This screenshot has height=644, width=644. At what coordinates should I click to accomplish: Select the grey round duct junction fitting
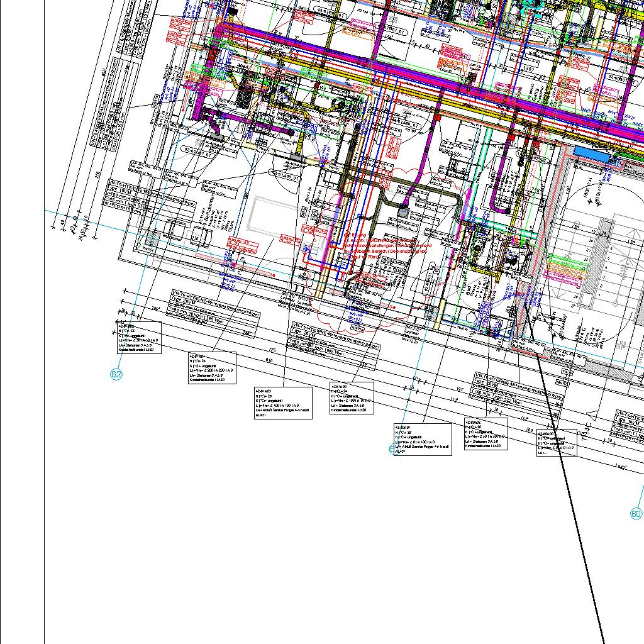402,213
